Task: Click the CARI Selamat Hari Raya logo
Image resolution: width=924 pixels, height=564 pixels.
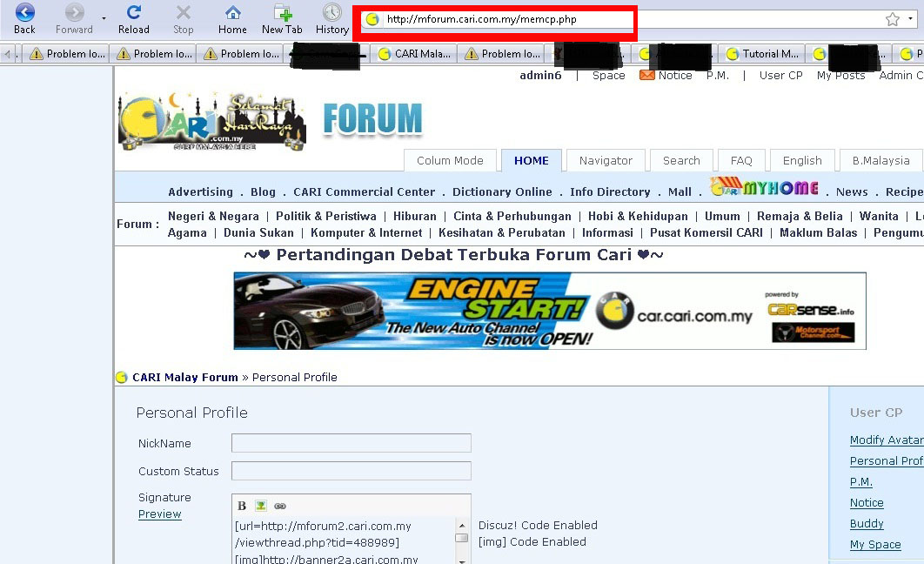Action: (x=212, y=121)
